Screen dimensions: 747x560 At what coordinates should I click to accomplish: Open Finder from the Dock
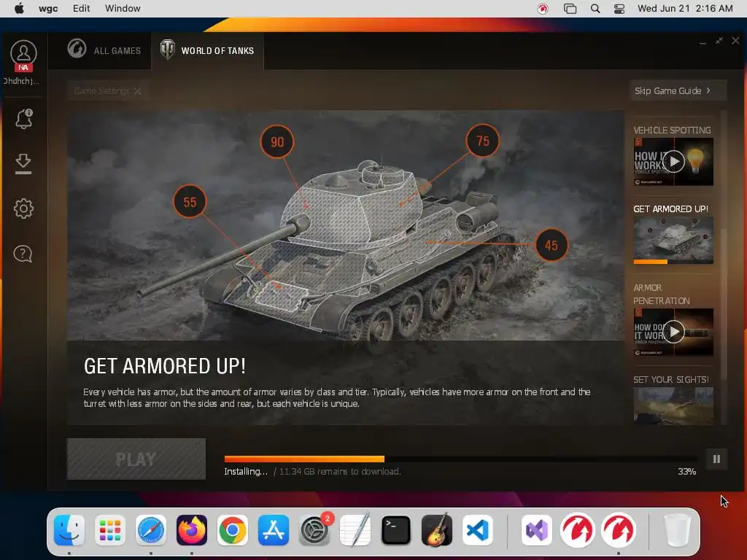click(x=69, y=530)
